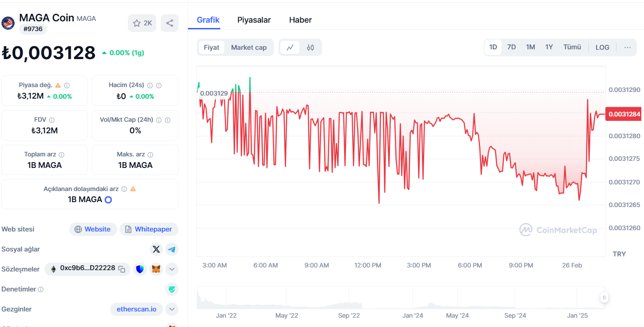Viewport: 644px width, 327px height.
Task: Open the Whitepaper link
Action: (x=149, y=229)
